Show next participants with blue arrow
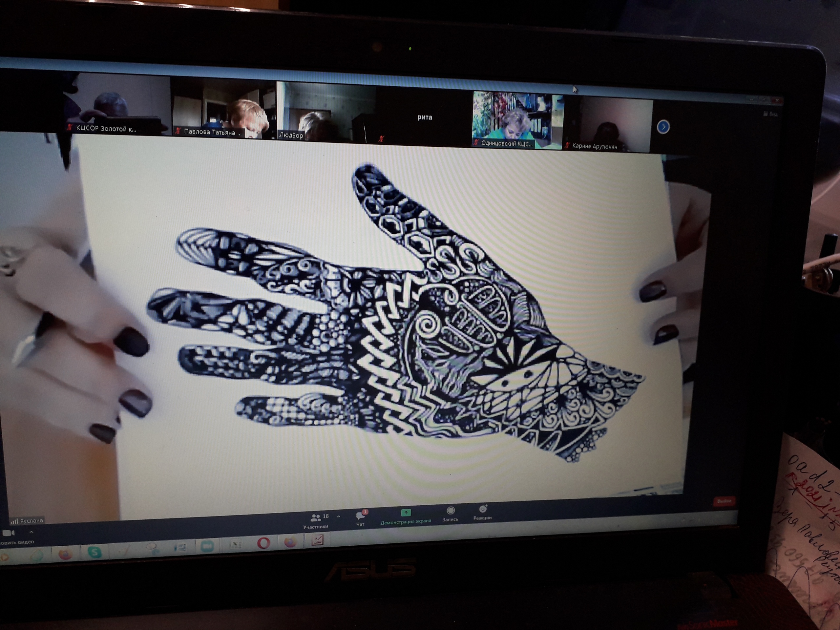 point(663,127)
